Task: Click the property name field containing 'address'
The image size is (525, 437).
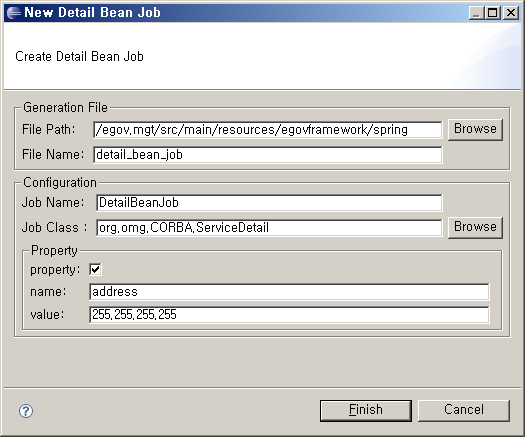Action: 289,292
